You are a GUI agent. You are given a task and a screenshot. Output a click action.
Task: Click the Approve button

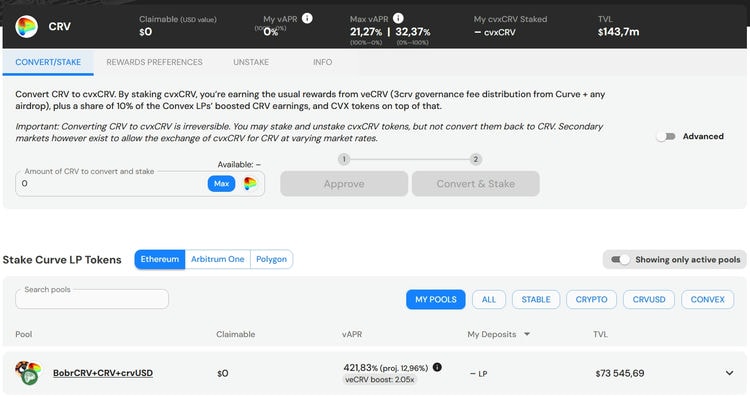point(344,184)
